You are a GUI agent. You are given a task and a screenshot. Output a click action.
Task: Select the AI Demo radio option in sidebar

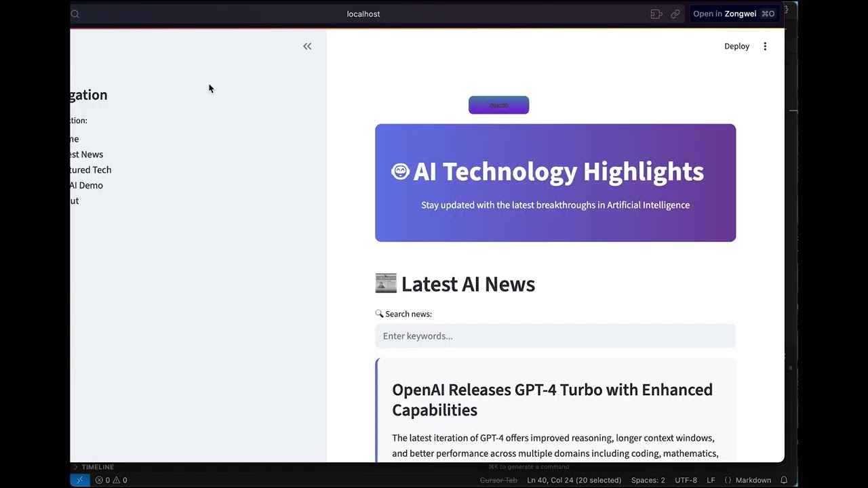pos(87,186)
